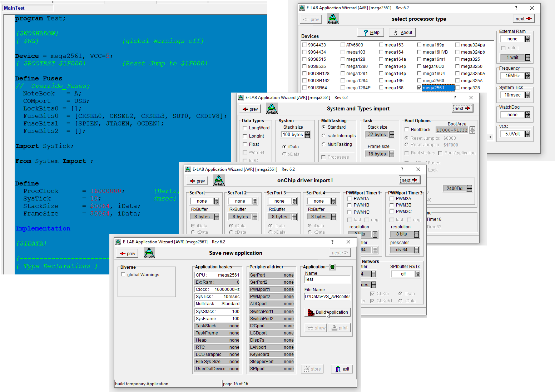The width and height of the screenshot is (555, 392).
Task: Select MultiTasking radio option
Action: 323,144
